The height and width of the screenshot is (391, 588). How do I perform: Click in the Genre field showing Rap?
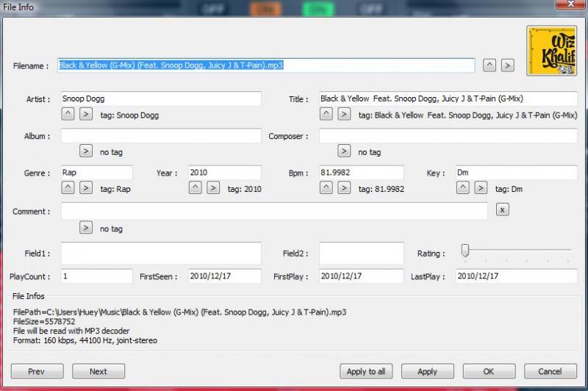tap(97, 173)
